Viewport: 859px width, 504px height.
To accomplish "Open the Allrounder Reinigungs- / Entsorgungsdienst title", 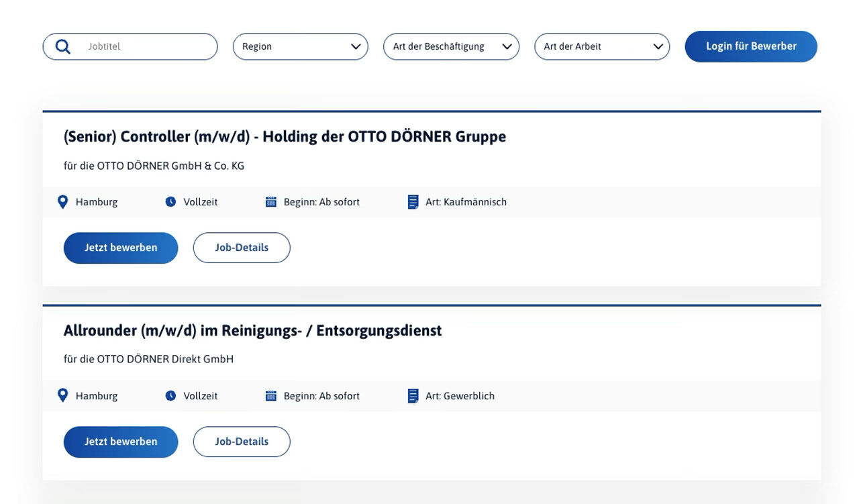I will click(x=252, y=331).
